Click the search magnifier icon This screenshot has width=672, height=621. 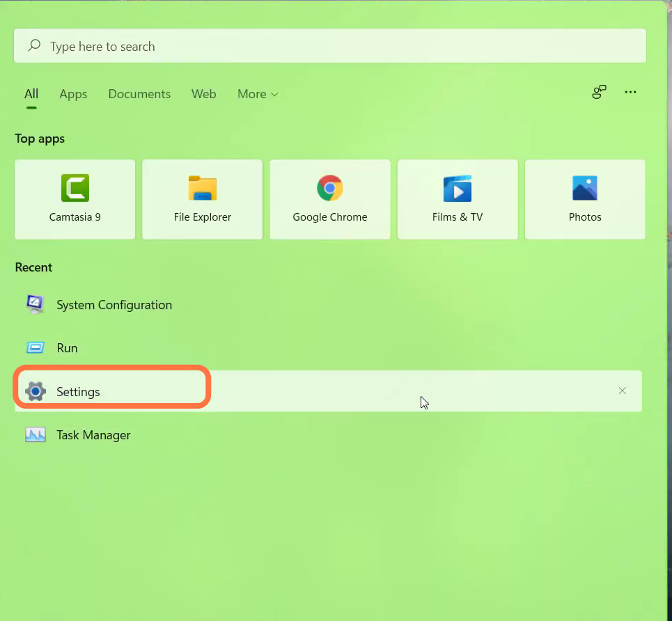[x=34, y=45]
